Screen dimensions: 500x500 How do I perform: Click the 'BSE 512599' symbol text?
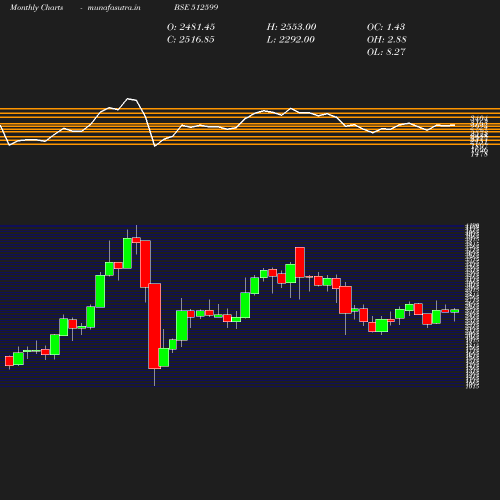point(196,7)
